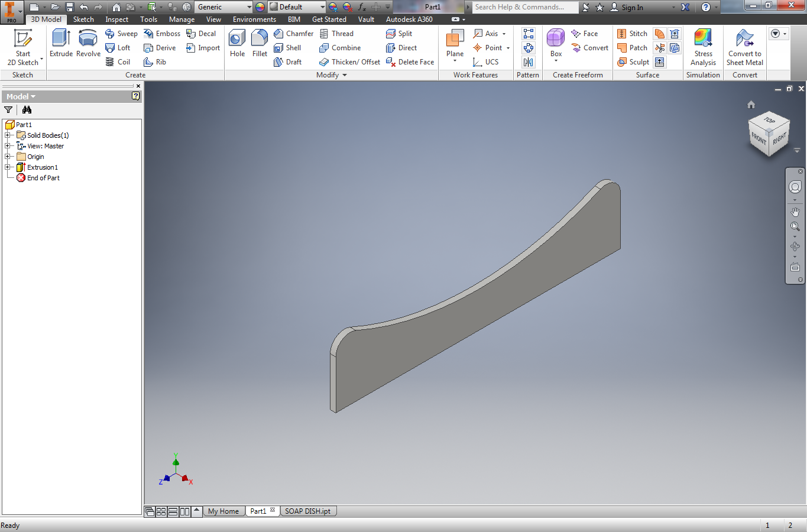Open the Axis dropdown arrow
Screen dimensions: 807x532
(504, 34)
